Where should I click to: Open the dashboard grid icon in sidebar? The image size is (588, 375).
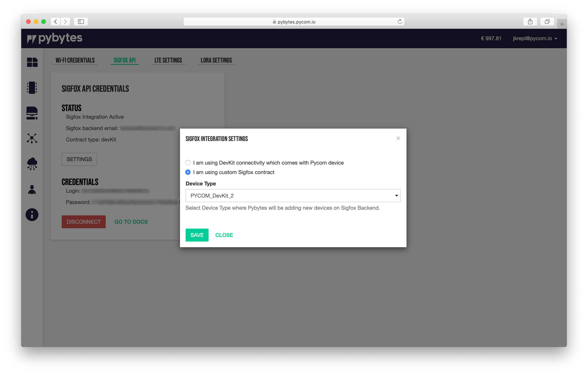[32, 62]
